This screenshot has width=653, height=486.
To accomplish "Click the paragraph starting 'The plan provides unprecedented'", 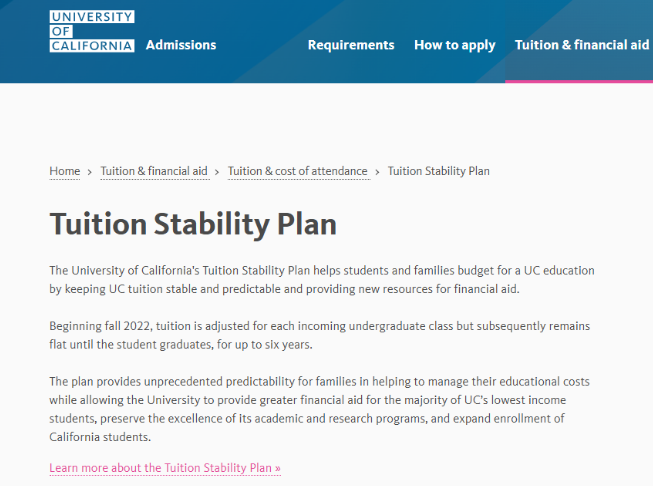I will pos(320,410).
